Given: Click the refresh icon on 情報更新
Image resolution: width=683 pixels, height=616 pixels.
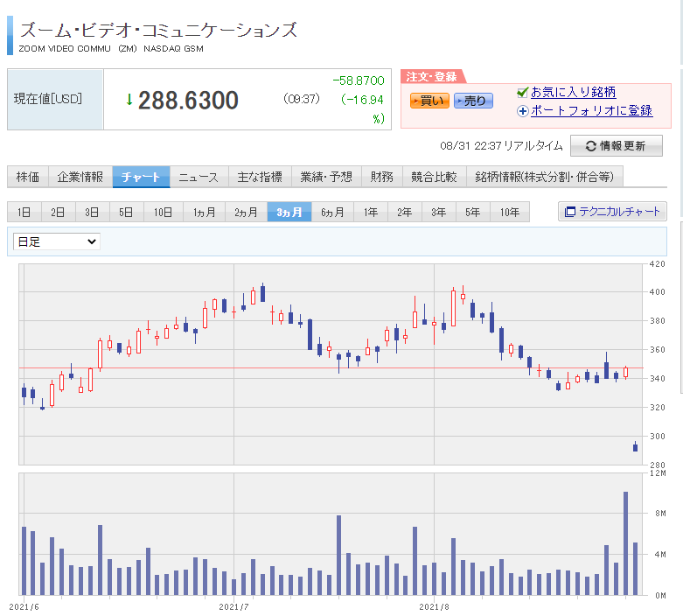Looking at the screenshot, I should point(590,146).
